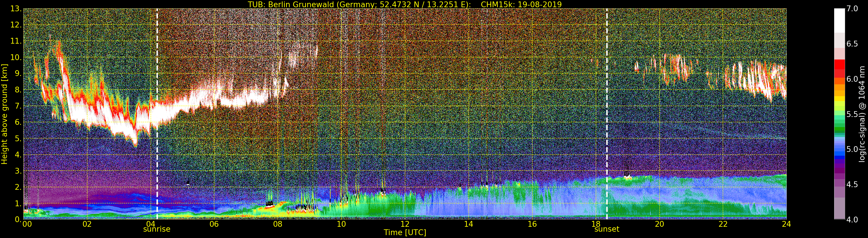Click the 24 tick on the time axis
The width and height of the screenshot is (868, 238).
tap(786, 224)
